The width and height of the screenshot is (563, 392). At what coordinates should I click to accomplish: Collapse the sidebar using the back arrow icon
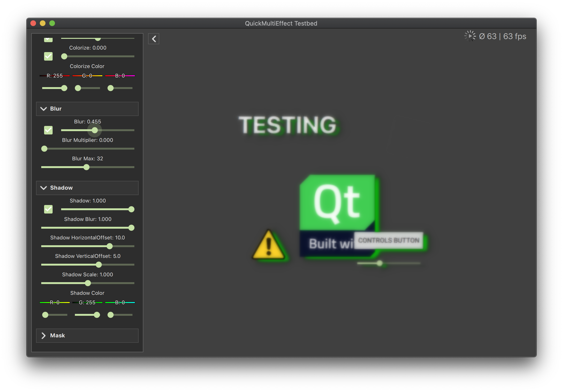point(154,39)
